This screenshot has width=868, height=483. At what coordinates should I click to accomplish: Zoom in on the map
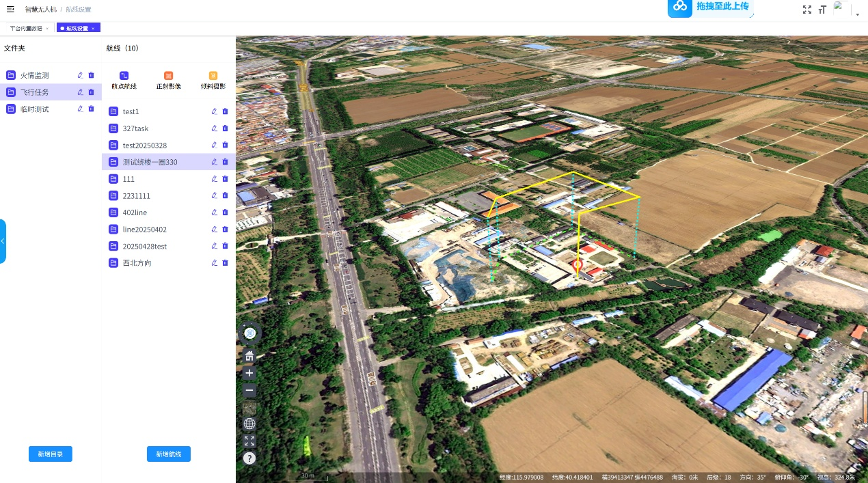click(x=249, y=374)
